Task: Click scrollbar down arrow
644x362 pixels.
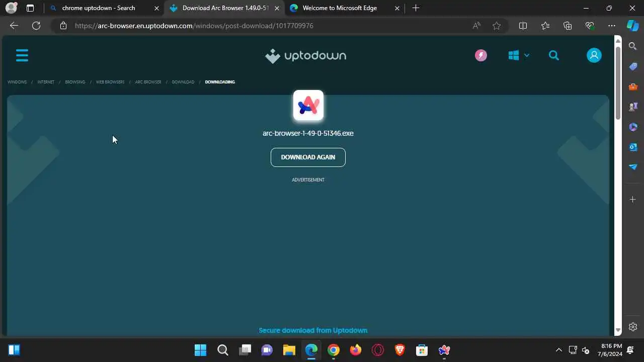Action: 618,331
